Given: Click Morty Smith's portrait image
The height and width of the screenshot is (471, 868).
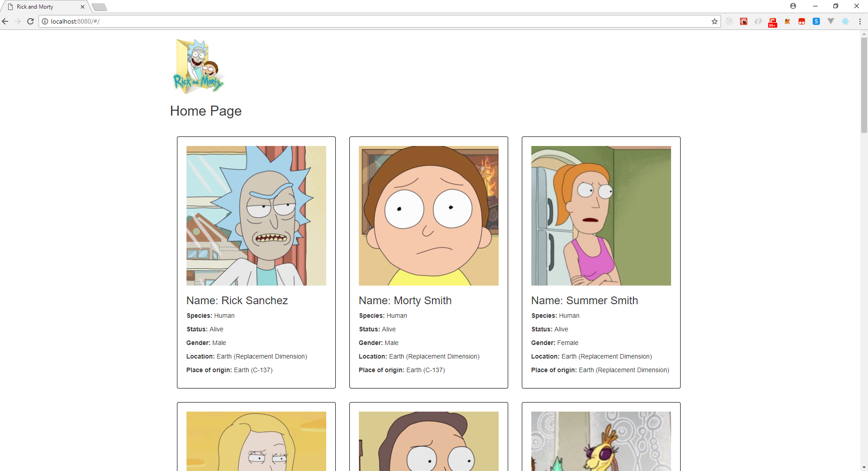Looking at the screenshot, I should (429, 216).
